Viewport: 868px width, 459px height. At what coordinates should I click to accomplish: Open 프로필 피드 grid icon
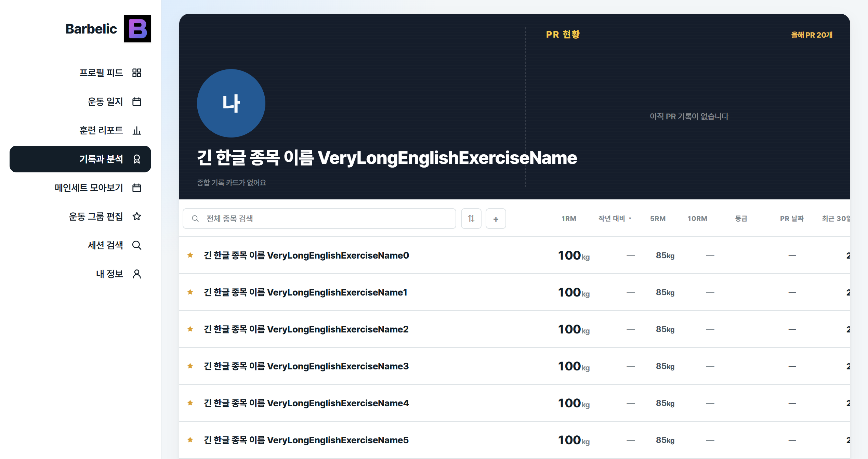click(x=137, y=73)
